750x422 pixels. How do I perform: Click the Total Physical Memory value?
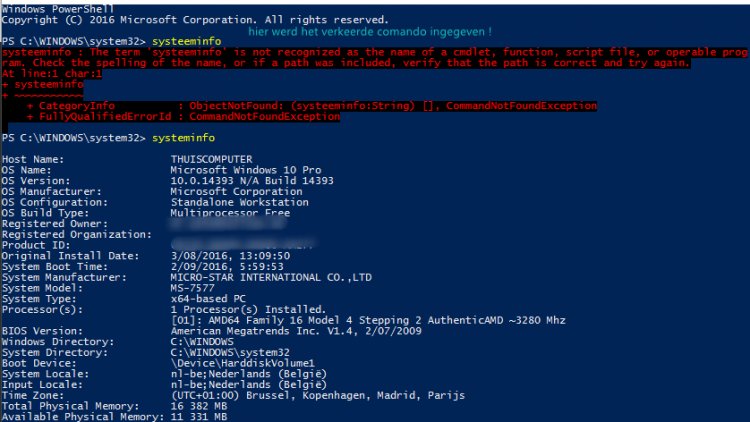pos(200,406)
